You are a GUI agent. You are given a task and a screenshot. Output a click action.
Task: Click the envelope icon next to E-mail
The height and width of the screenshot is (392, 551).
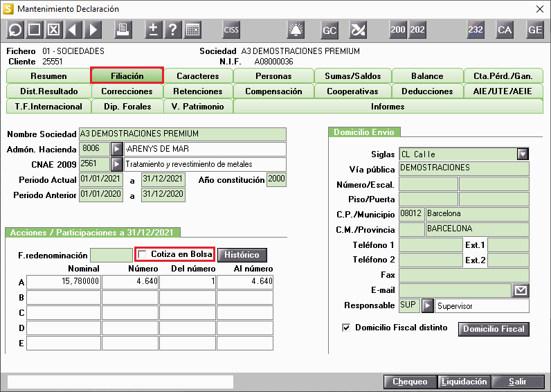[x=521, y=290]
